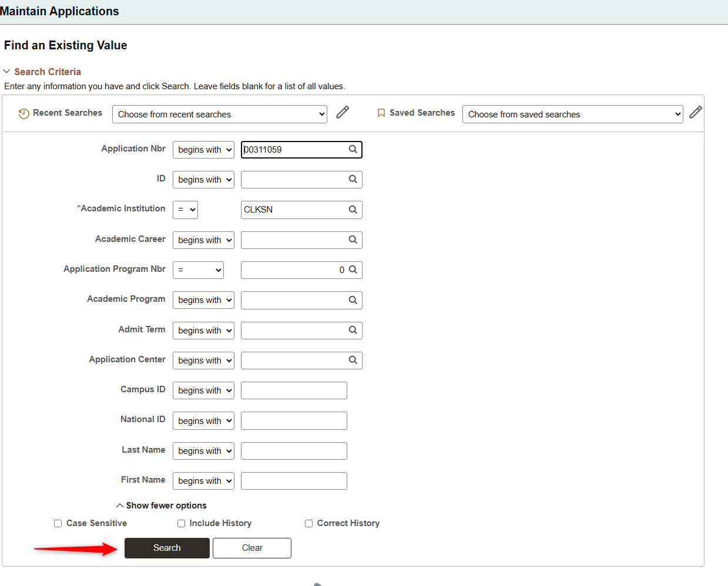Check the Correct History option
The image size is (728, 586).
click(x=308, y=524)
